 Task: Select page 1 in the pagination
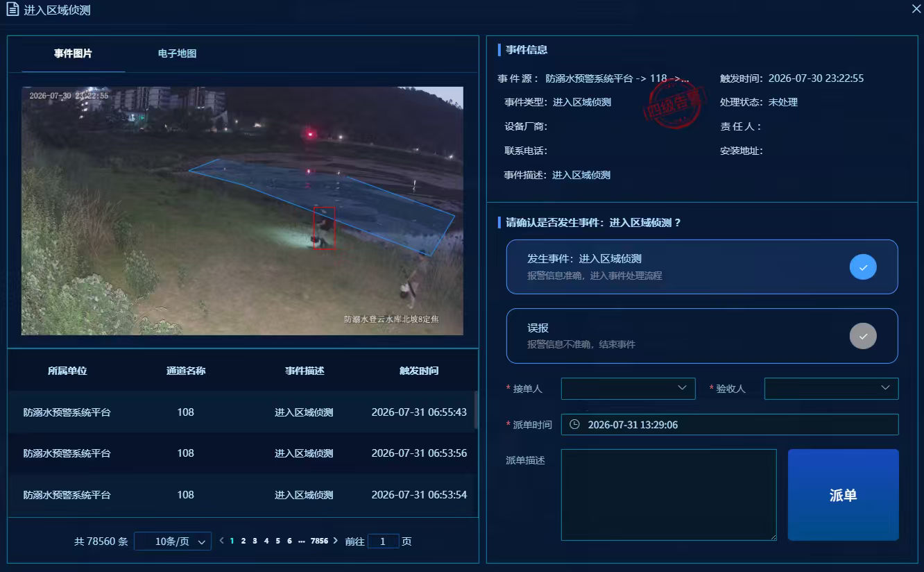coord(232,541)
